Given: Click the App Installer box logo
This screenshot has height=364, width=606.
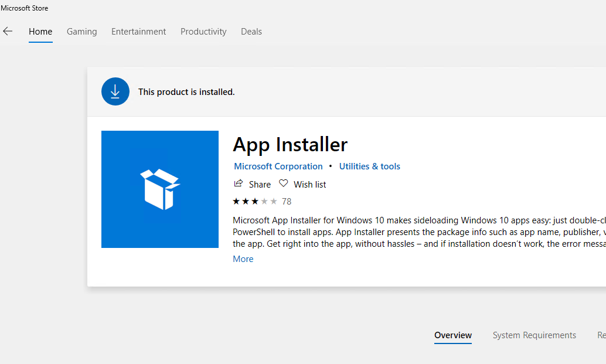Looking at the screenshot, I should 159,189.
